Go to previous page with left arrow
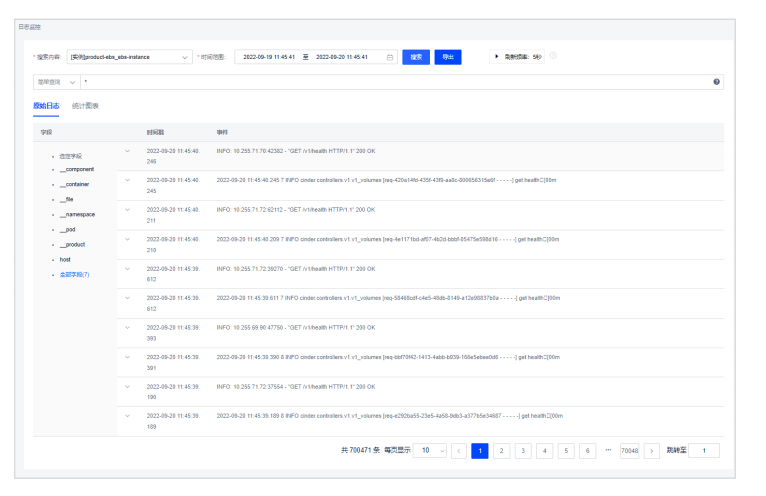The image size is (766, 496). [459, 451]
